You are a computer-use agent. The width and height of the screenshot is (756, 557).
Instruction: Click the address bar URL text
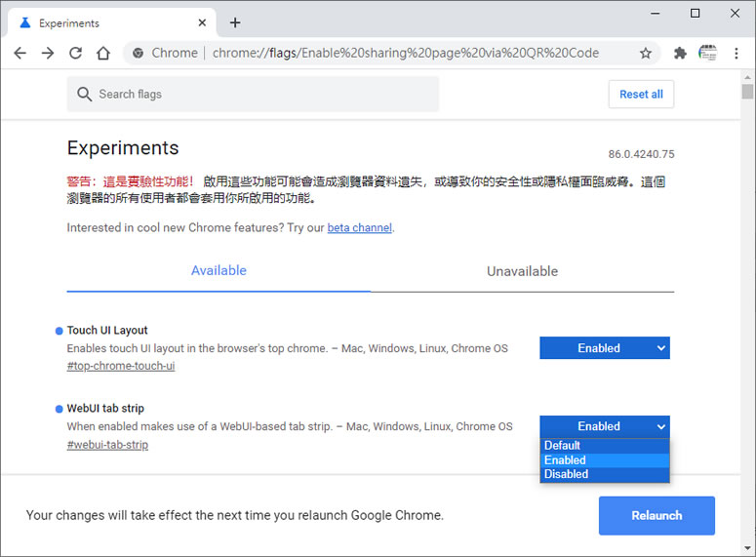(x=406, y=53)
